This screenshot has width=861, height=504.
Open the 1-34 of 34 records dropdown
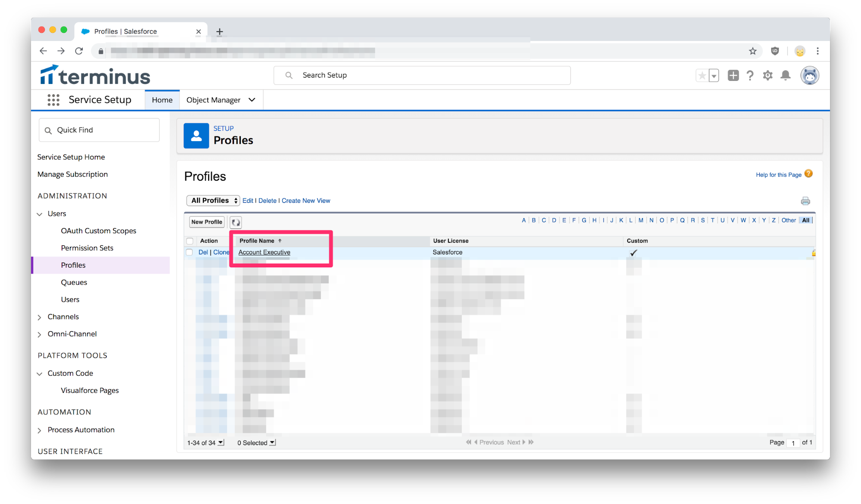coord(221,442)
